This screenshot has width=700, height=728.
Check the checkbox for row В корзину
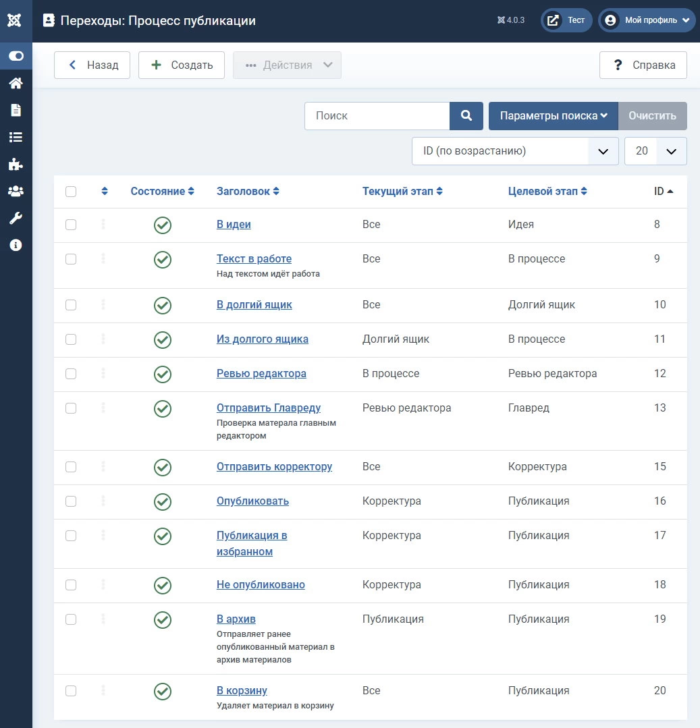(x=71, y=691)
